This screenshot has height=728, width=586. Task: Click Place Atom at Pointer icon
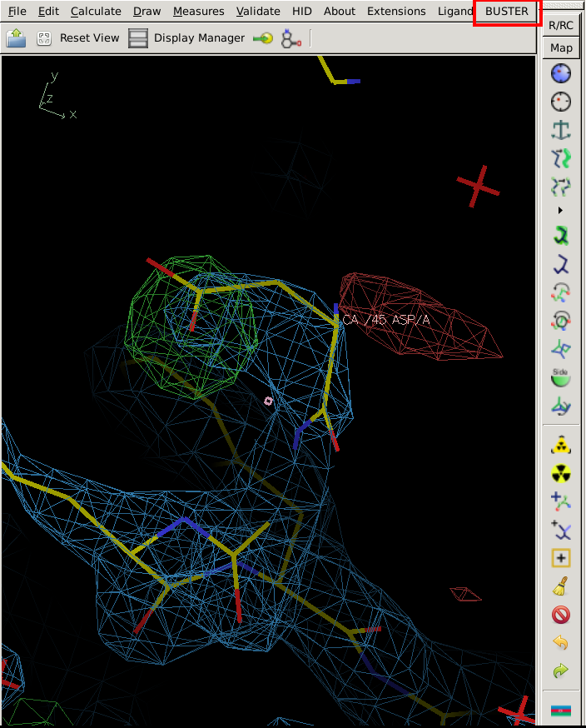tap(561, 558)
